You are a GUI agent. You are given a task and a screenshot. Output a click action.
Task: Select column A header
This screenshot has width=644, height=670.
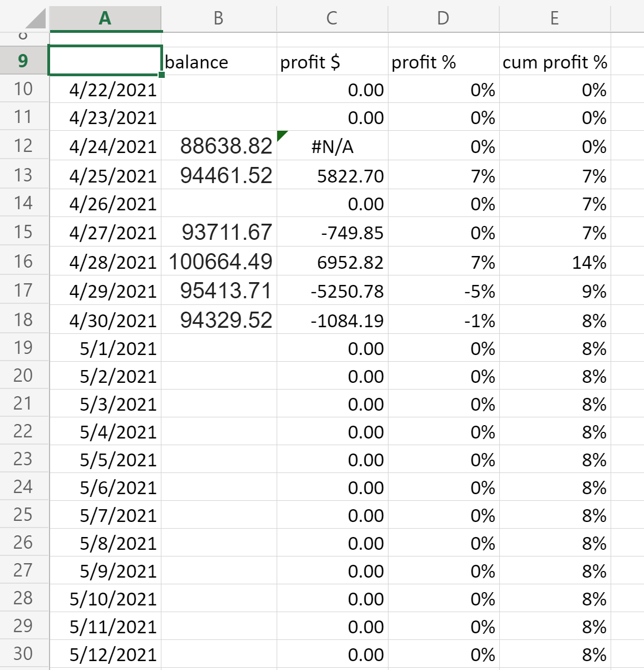pos(105,18)
